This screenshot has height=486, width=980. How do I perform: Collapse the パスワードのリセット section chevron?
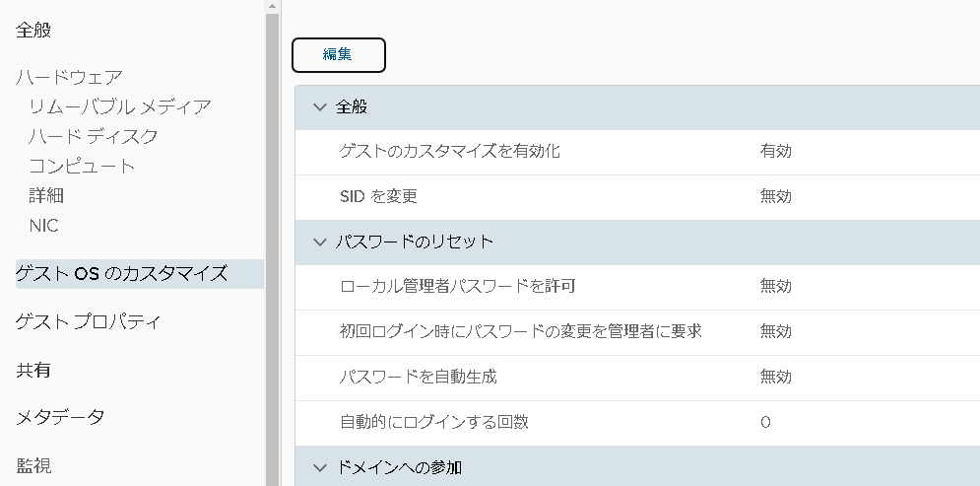click(320, 242)
